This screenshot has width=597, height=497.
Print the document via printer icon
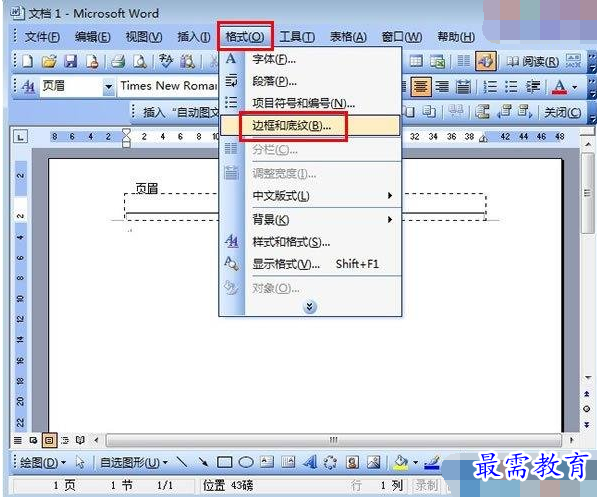tap(118, 61)
